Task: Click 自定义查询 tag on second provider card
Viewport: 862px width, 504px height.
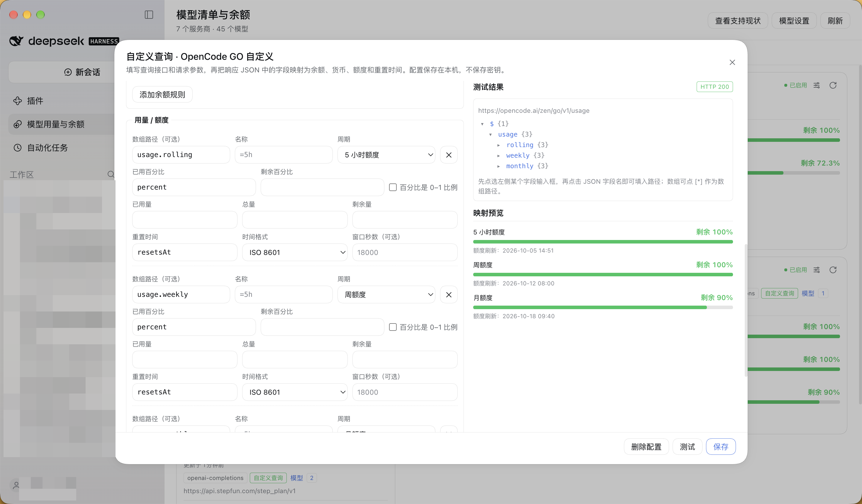Action: (779, 293)
